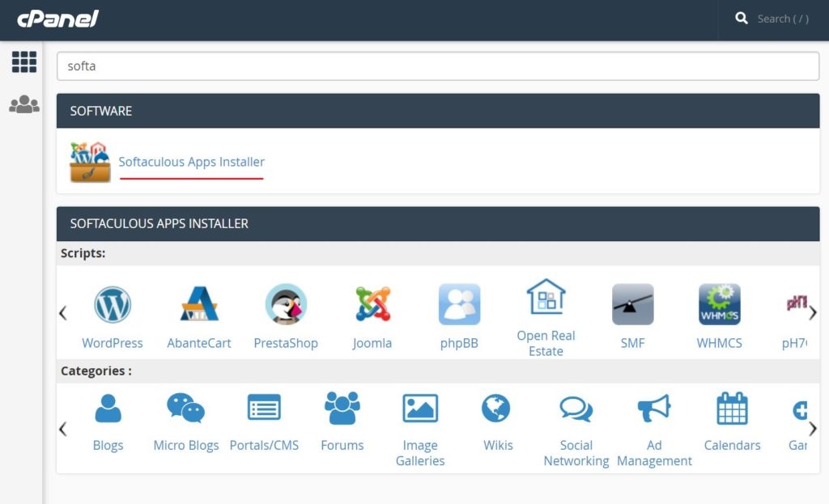
Task: Click the Image Galleries text link
Action: point(420,453)
